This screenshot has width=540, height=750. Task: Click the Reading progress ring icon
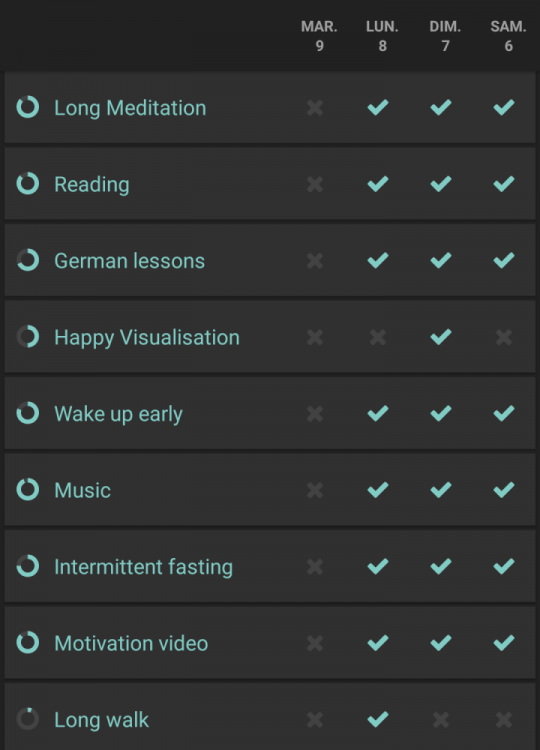pos(28,183)
